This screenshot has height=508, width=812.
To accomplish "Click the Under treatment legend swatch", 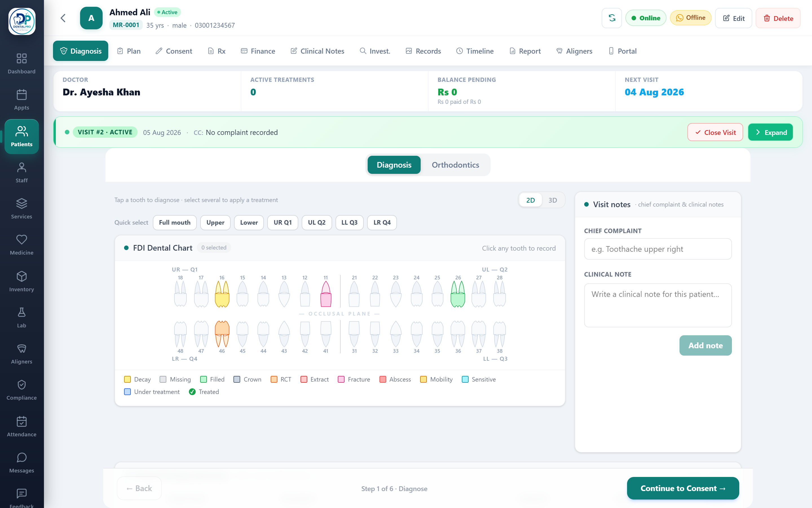I will pyautogui.click(x=127, y=392).
